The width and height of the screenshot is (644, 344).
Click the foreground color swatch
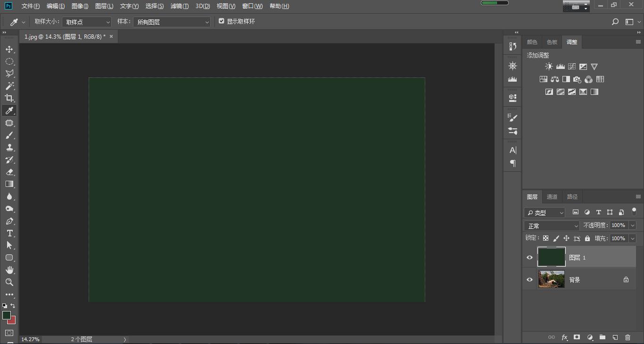[x=7, y=315]
